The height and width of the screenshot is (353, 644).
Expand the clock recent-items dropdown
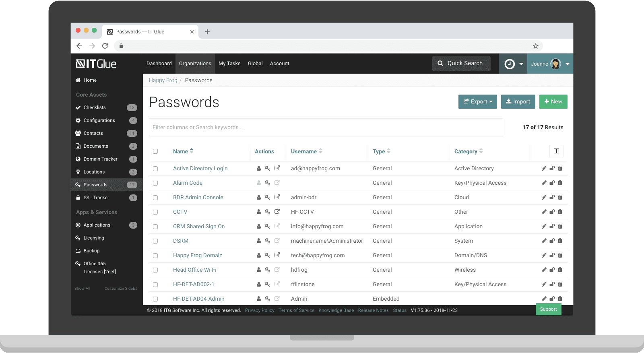(514, 64)
